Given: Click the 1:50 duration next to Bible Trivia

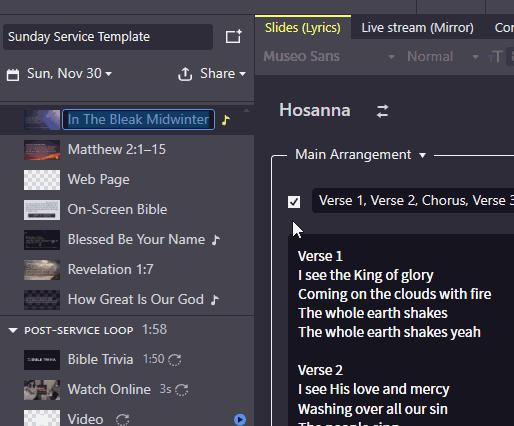Looking at the screenshot, I should point(154,359).
